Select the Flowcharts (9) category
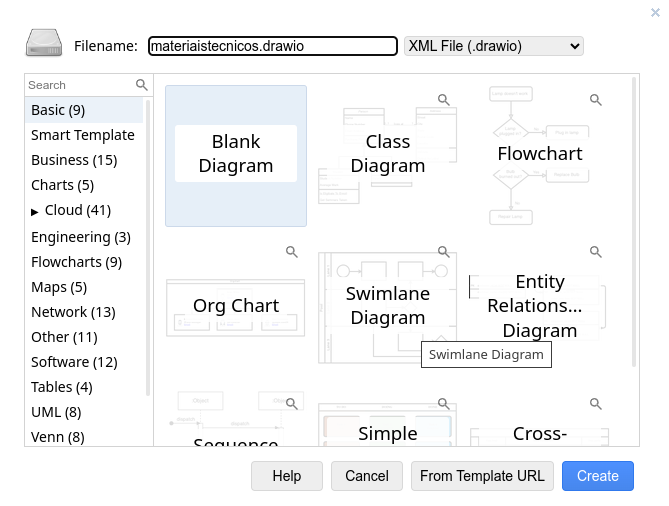669x506 pixels. [x=76, y=262]
